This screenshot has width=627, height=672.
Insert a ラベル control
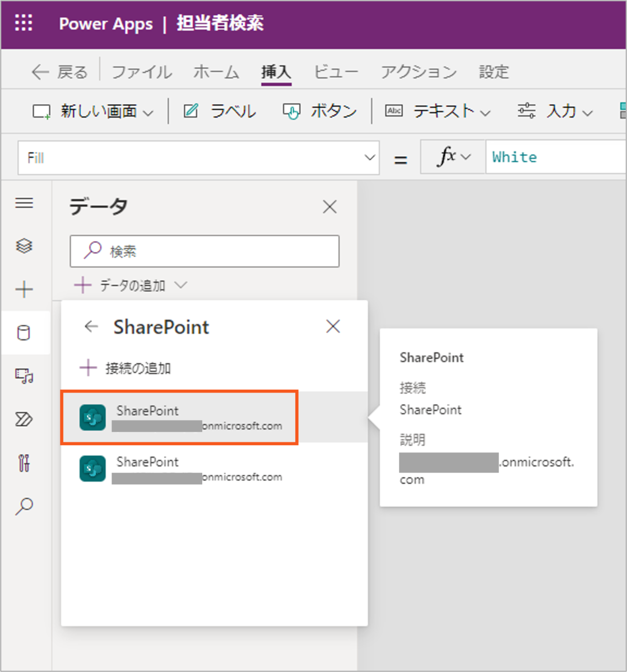point(220,111)
